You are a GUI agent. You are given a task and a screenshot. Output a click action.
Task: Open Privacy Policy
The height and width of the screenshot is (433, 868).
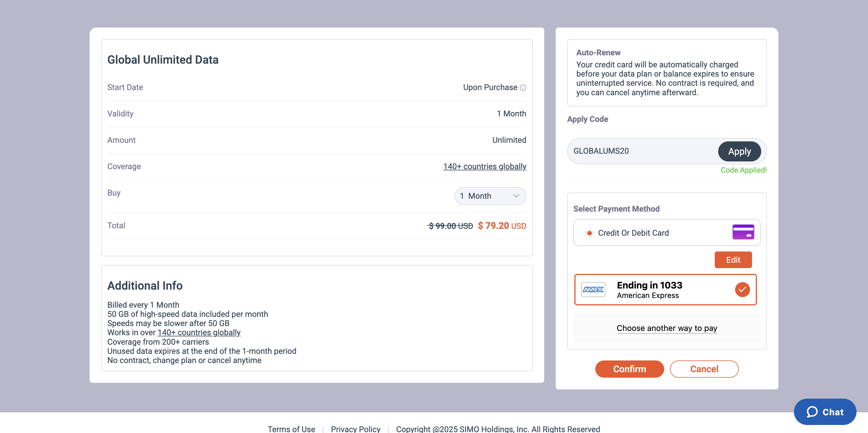coord(355,429)
